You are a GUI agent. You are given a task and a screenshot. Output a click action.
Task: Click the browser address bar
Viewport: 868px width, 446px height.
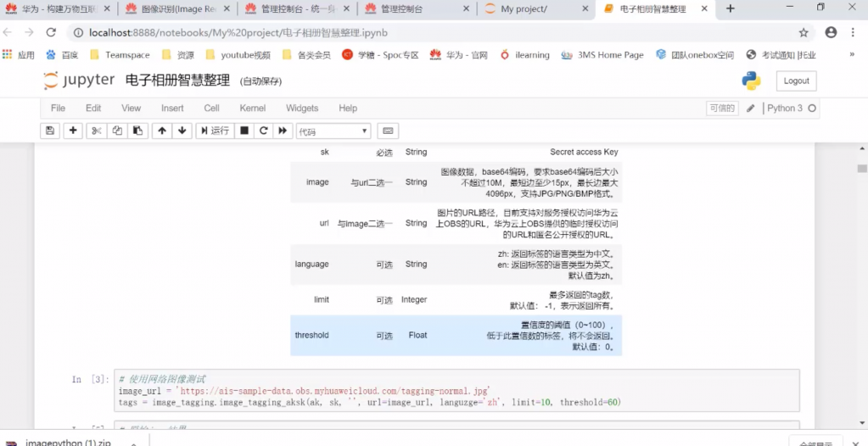pyautogui.click(x=424, y=32)
